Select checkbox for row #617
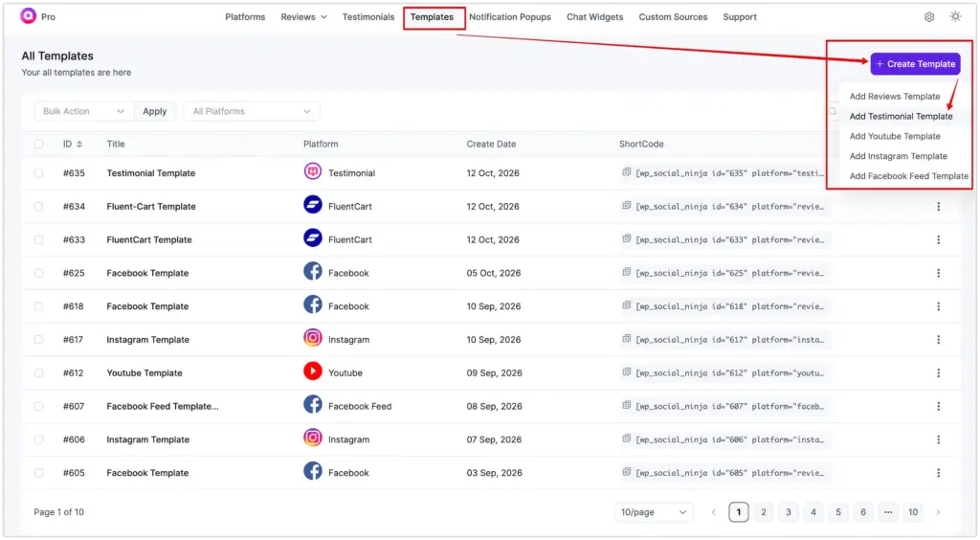The image size is (980, 540). tap(38, 340)
